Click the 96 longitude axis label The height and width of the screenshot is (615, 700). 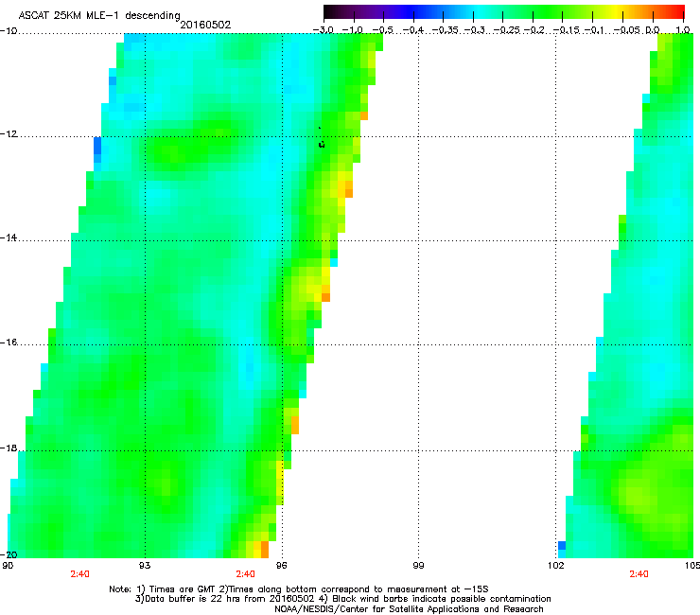coord(281,566)
